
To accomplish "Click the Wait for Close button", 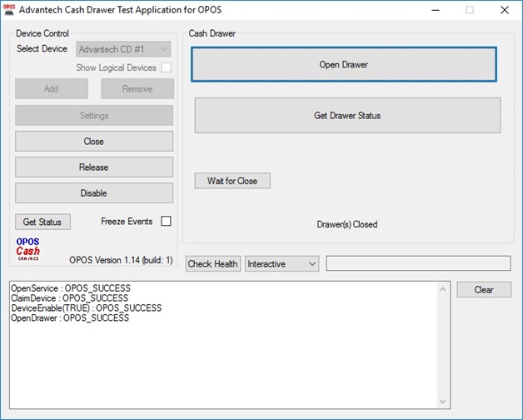I will pyautogui.click(x=232, y=181).
